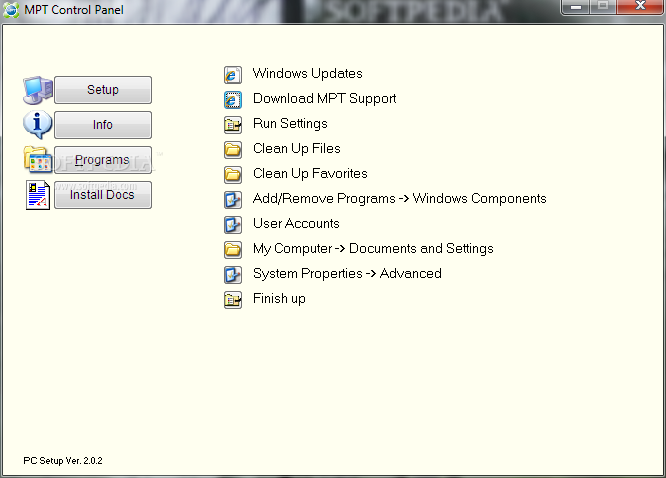Screen dimensions: 666x478
Task: Click the folder icon for My Computer entry
Action: point(233,250)
